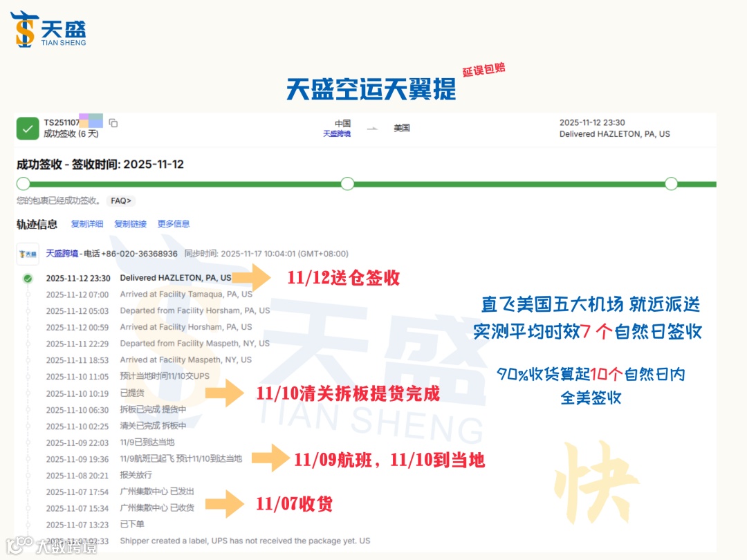Click last progress bar node
Viewport: 747px width, 560px height.
tap(671, 184)
